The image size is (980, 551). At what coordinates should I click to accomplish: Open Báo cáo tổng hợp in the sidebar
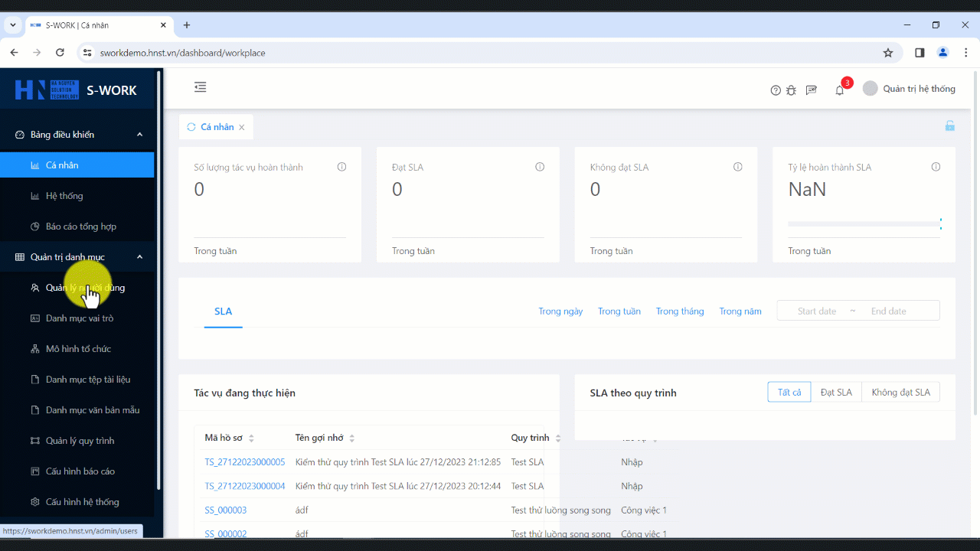pos(77,227)
